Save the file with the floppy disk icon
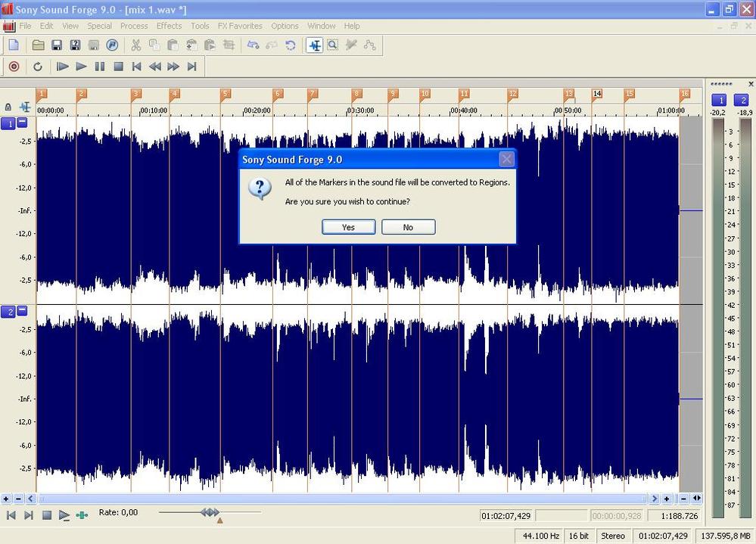Viewport: 756px width, 544px height. (57, 45)
